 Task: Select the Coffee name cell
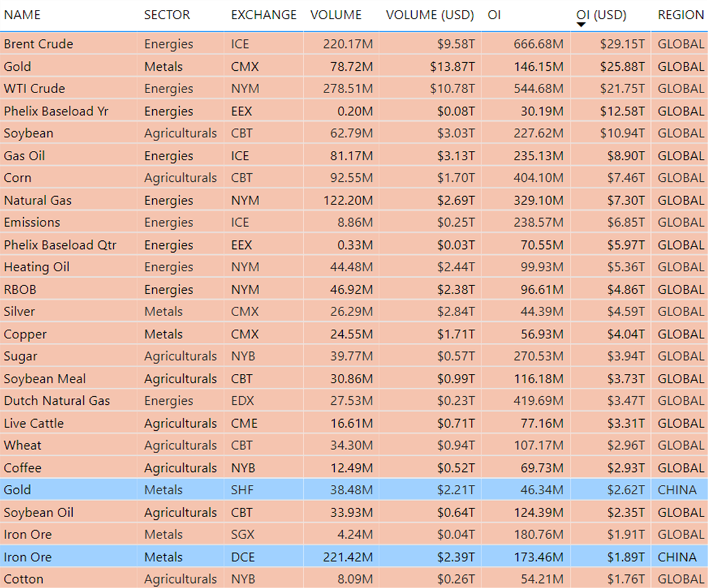22,468
